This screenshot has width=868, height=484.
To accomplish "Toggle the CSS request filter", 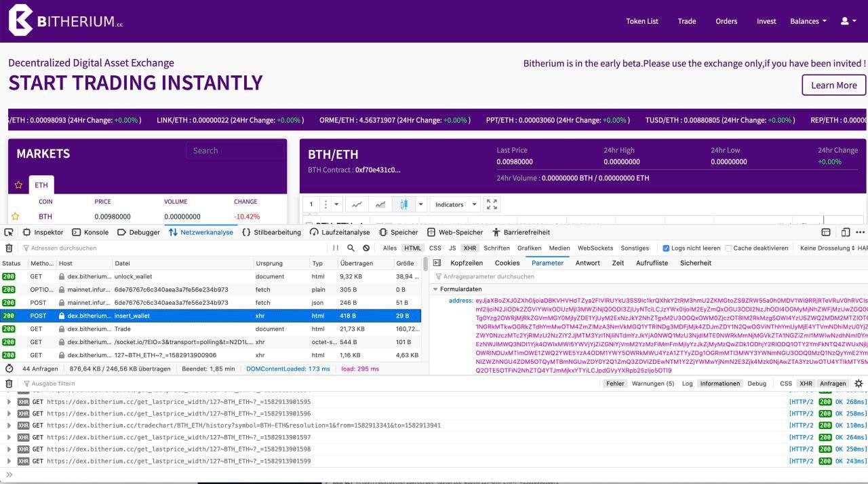I will tap(435, 248).
